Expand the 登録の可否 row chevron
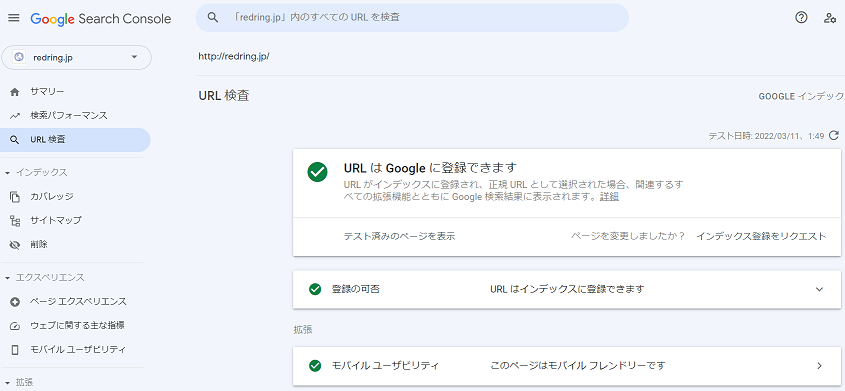This screenshot has width=845, height=391. pos(819,289)
